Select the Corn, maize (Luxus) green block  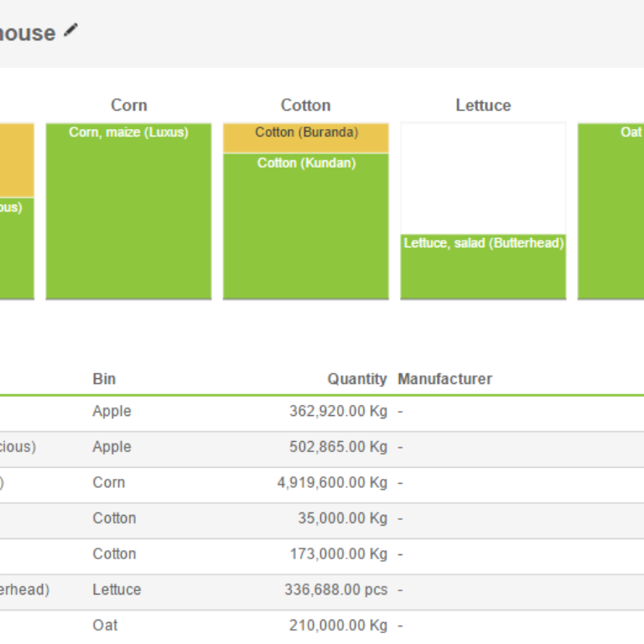pos(128,211)
